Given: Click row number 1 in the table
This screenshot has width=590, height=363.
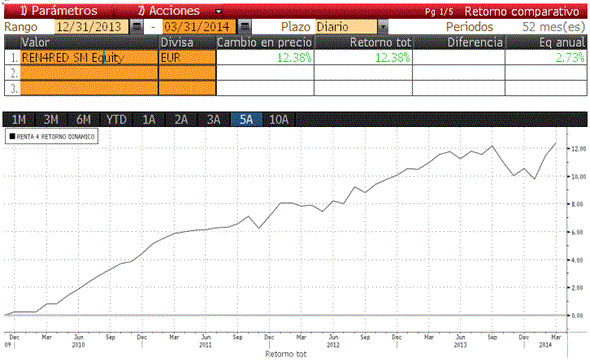Looking at the screenshot, I should pyautogui.click(x=14, y=58).
